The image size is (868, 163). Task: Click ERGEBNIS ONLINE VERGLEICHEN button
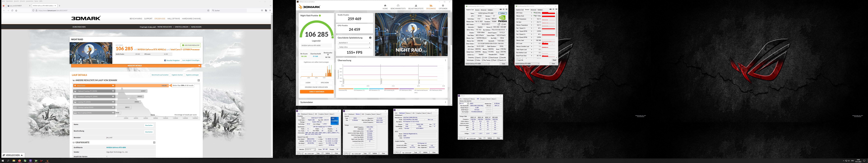317,87
